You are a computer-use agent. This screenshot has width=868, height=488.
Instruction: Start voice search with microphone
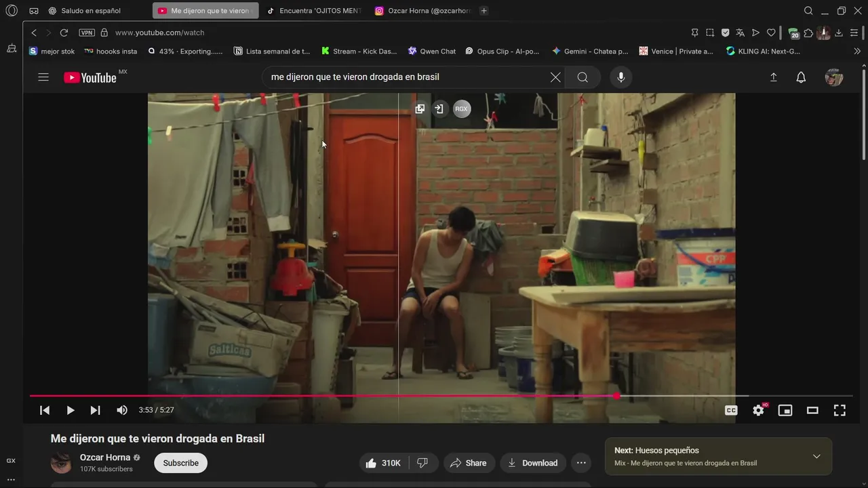(620, 77)
